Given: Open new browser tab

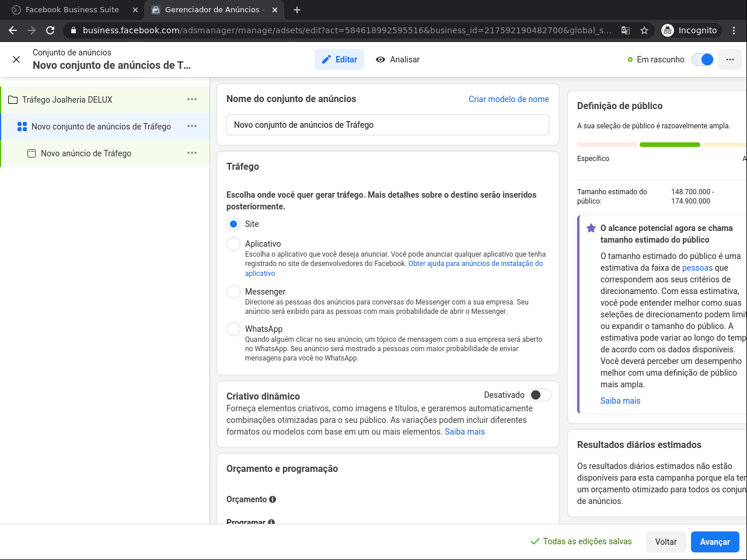Looking at the screenshot, I should pos(297,10).
